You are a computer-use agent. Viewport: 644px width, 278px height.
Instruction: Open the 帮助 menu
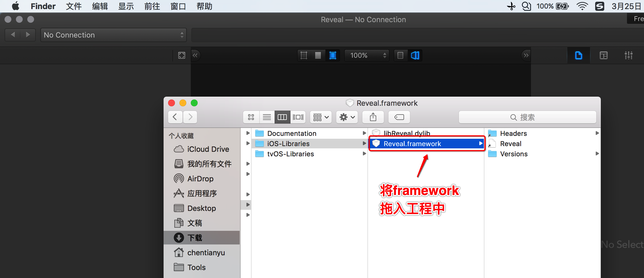(204, 6)
